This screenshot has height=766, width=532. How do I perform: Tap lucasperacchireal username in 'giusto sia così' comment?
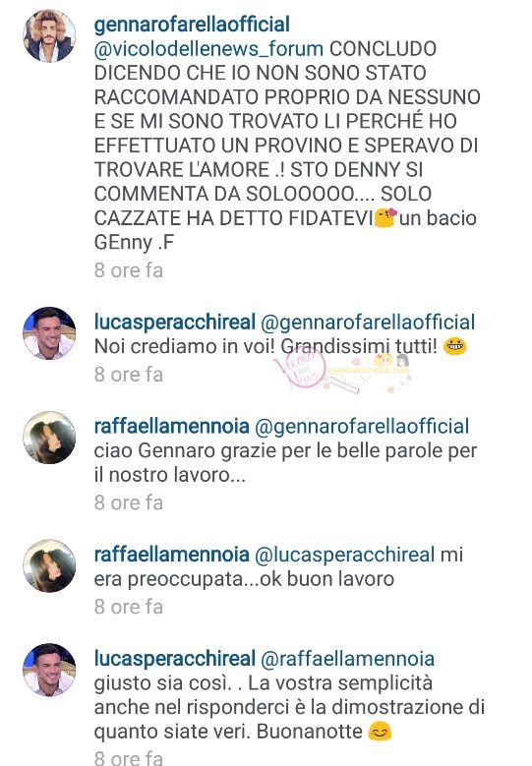pyautogui.click(x=174, y=659)
